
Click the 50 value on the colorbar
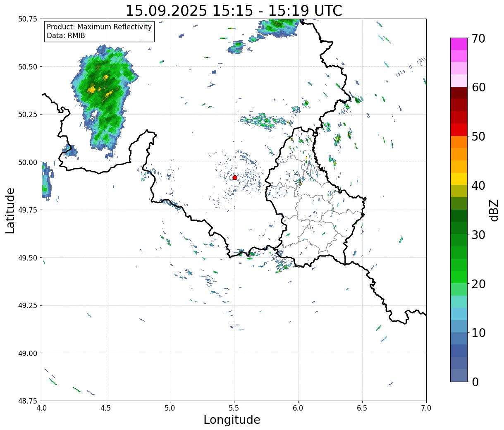pos(478,136)
